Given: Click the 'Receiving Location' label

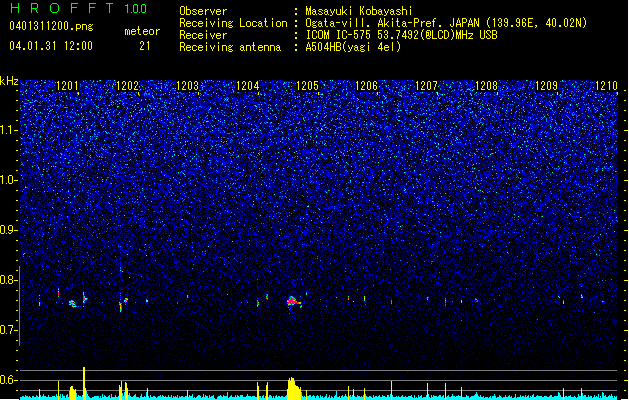Looking at the screenshot, I should [233, 23].
